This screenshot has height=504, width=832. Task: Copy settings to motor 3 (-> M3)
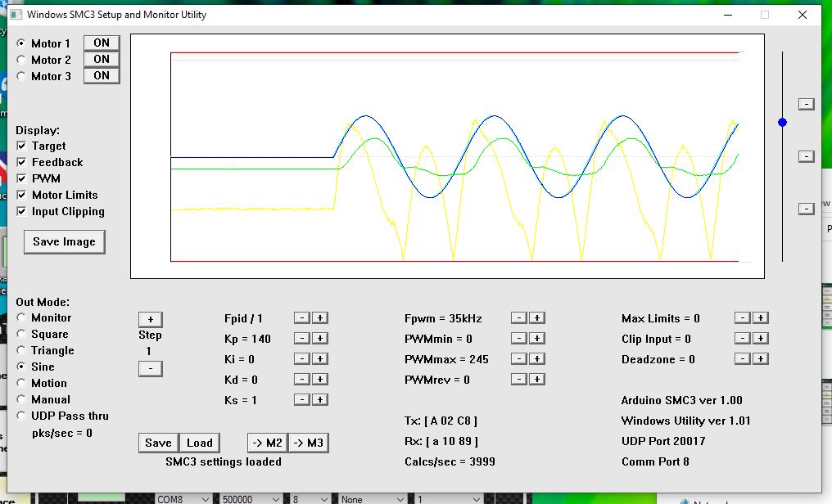308,443
